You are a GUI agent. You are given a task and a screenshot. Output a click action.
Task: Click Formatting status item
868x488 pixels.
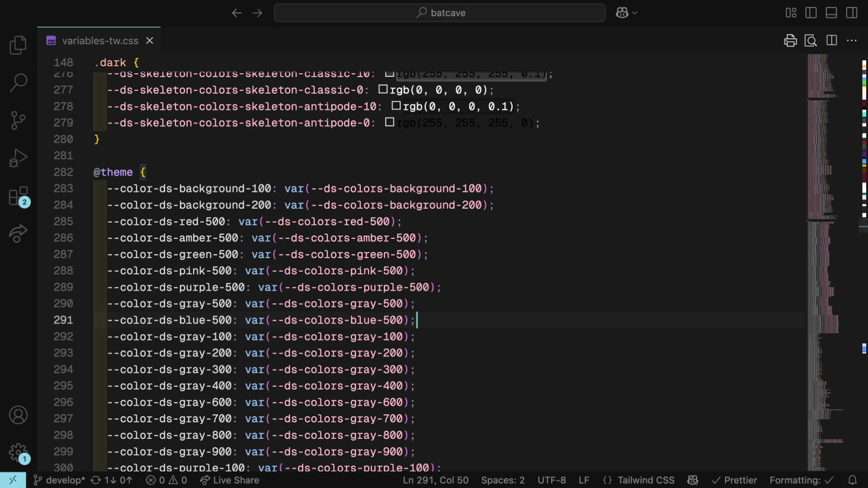tap(801, 480)
